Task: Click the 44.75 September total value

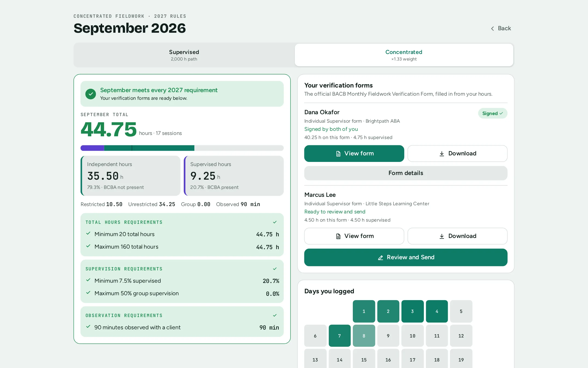Action: point(109,129)
